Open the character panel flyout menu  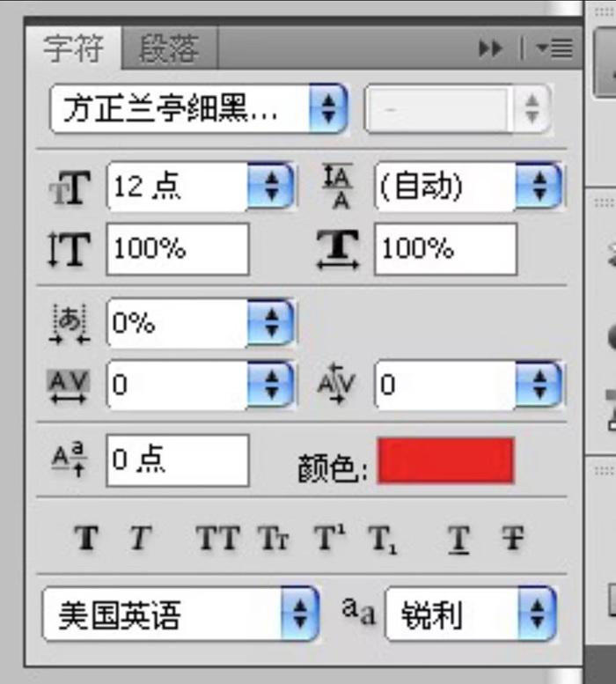point(555,48)
